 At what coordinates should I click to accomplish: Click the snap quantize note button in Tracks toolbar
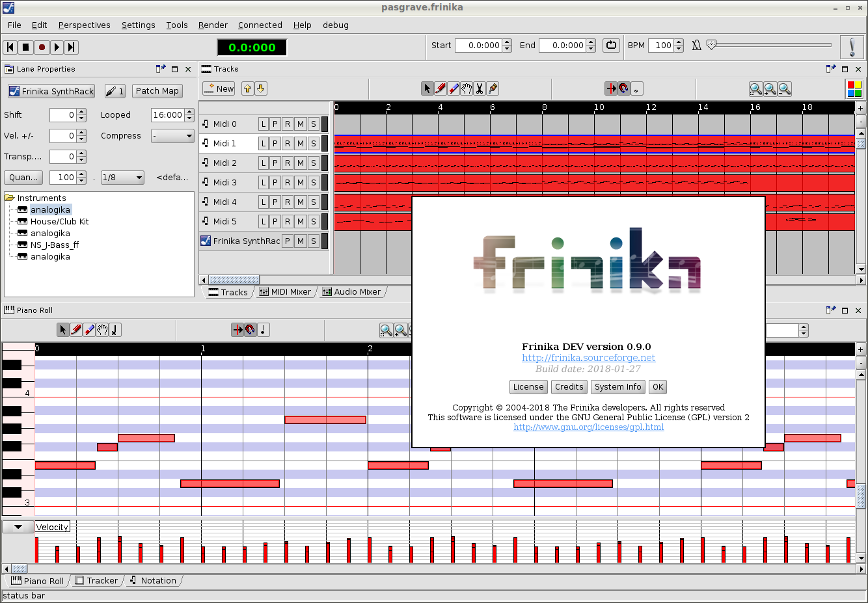coord(636,88)
